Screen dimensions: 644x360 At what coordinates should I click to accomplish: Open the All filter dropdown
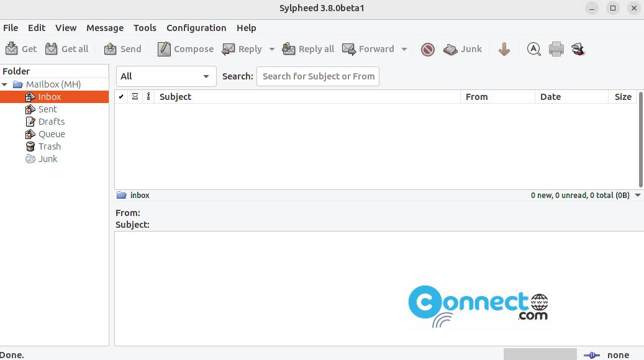(166, 76)
